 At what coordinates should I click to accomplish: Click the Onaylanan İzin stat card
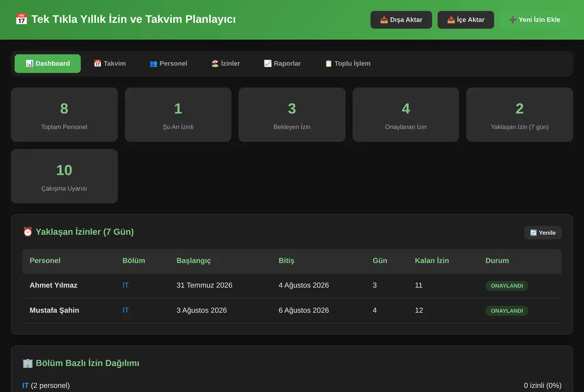(x=406, y=115)
